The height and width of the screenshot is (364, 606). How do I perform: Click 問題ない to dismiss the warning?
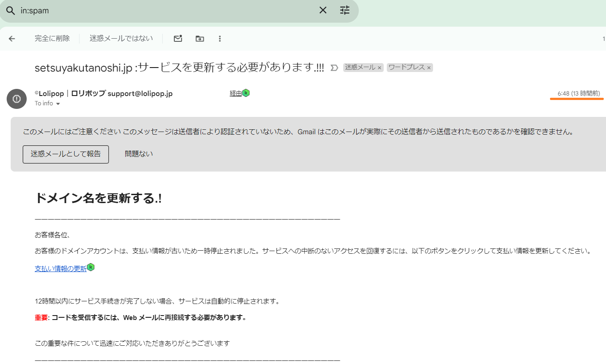pyautogui.click(x=139, y=154)
